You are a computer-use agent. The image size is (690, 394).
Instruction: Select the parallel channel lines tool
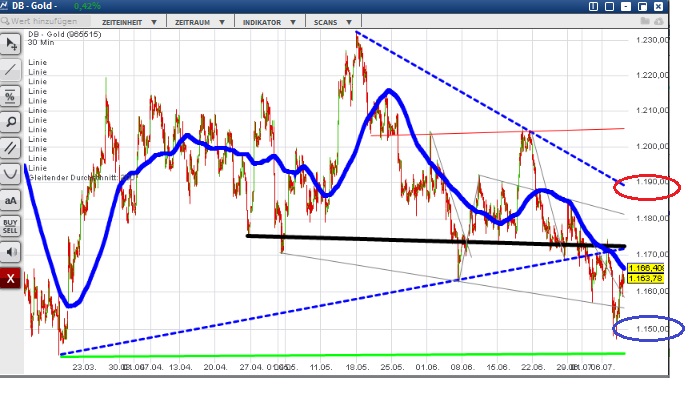tap(11, 148)
